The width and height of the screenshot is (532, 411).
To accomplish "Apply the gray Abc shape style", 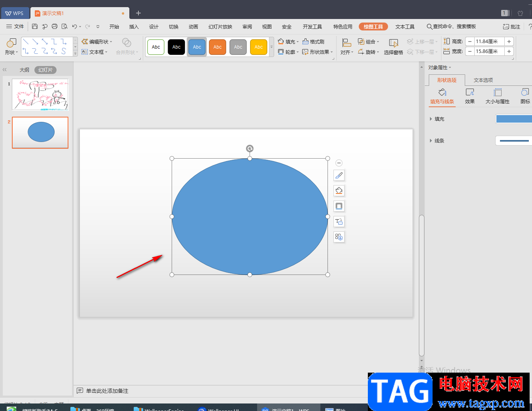I will pyautogui.click(x=238, y=47).
